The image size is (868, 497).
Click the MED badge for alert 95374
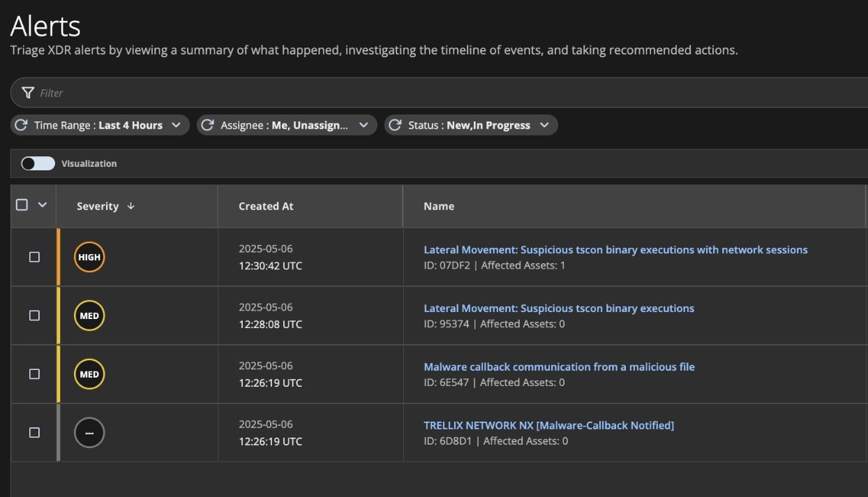[x=89, y=316]
